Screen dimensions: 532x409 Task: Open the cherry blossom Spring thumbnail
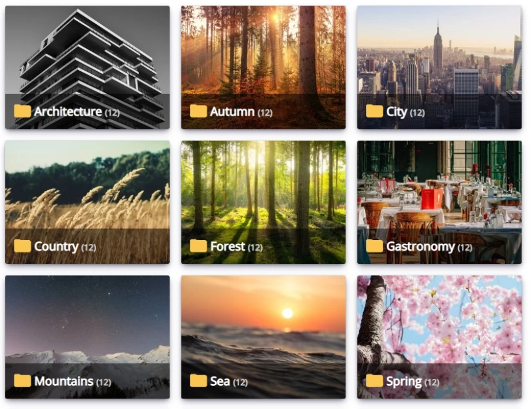(439, 336)
